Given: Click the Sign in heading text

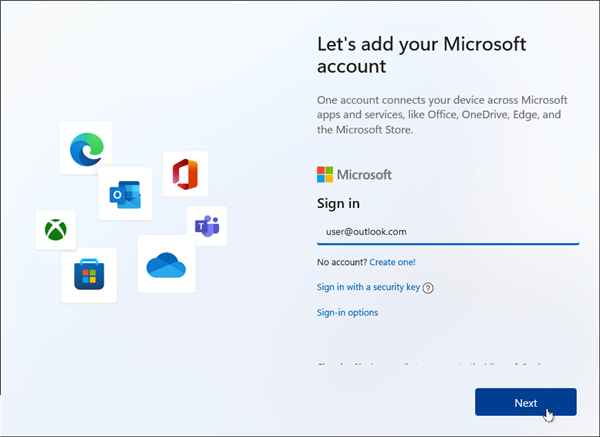Looking at the screenshot, I should [x=338, y=203].
